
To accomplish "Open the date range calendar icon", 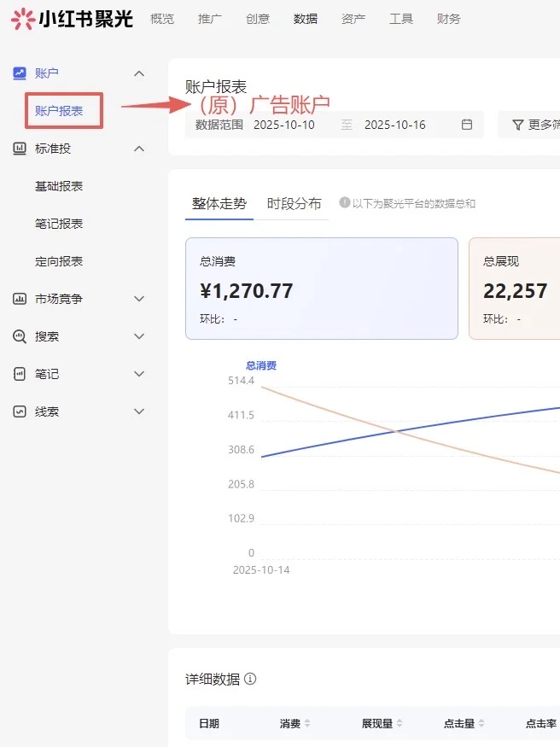I will pyautogui.click(x=467, y=125).
